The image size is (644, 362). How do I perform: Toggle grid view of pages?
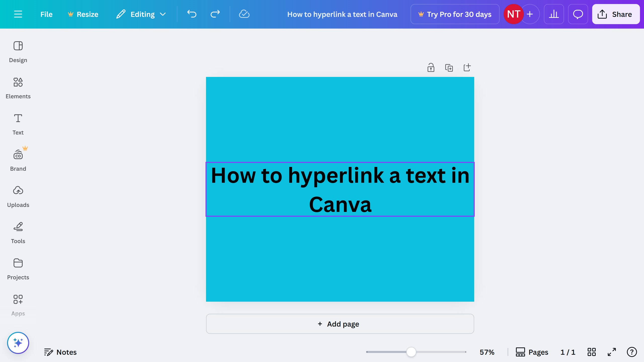[x=591, y=352]
